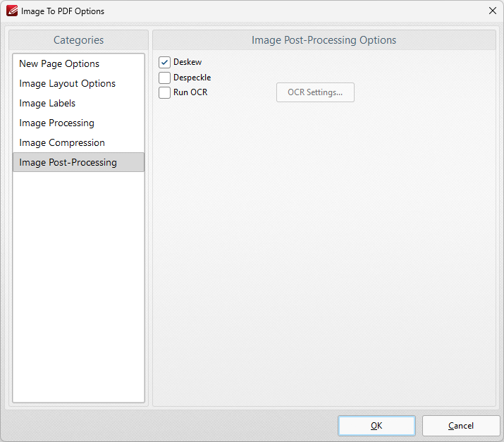Confirm settings with the OK button
The image size is (504, 442).
376,426
